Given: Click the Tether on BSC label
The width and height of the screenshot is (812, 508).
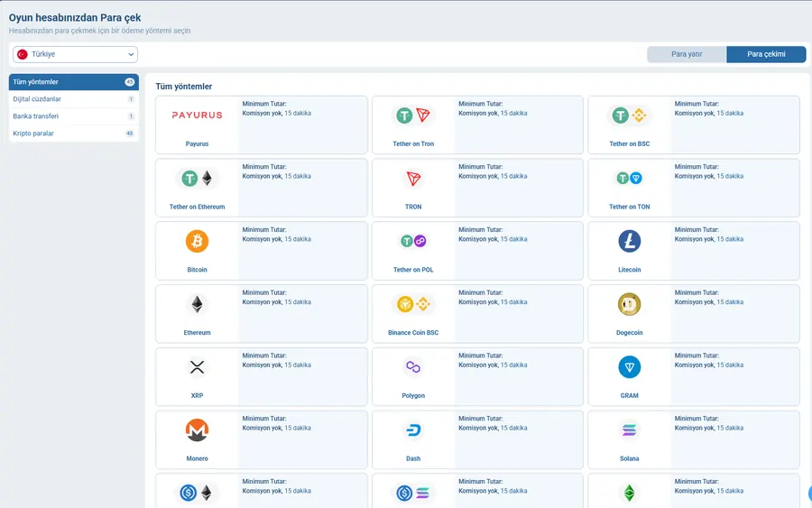Looking at the screenshot, I should 629,144.
